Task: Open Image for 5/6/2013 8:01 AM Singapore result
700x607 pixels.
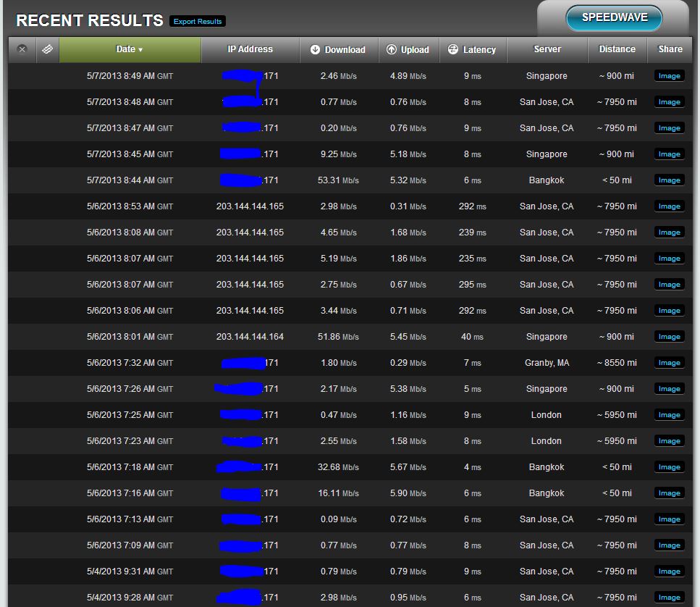Action: (669, 337)
